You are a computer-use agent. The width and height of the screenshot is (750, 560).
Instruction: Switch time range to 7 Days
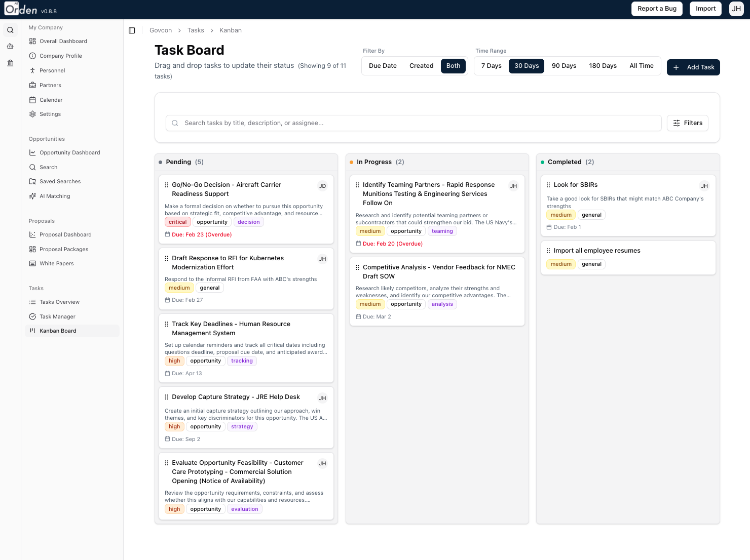tap(491, 66)
